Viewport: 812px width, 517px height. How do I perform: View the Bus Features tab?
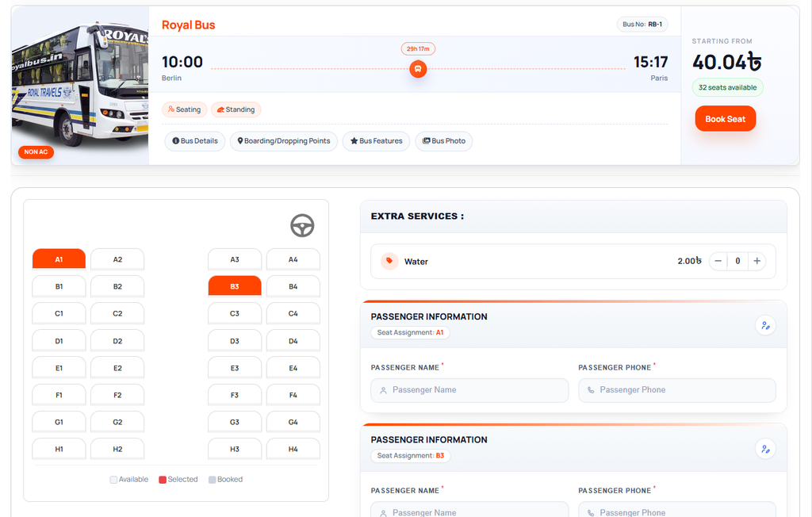tap(376, 141)
